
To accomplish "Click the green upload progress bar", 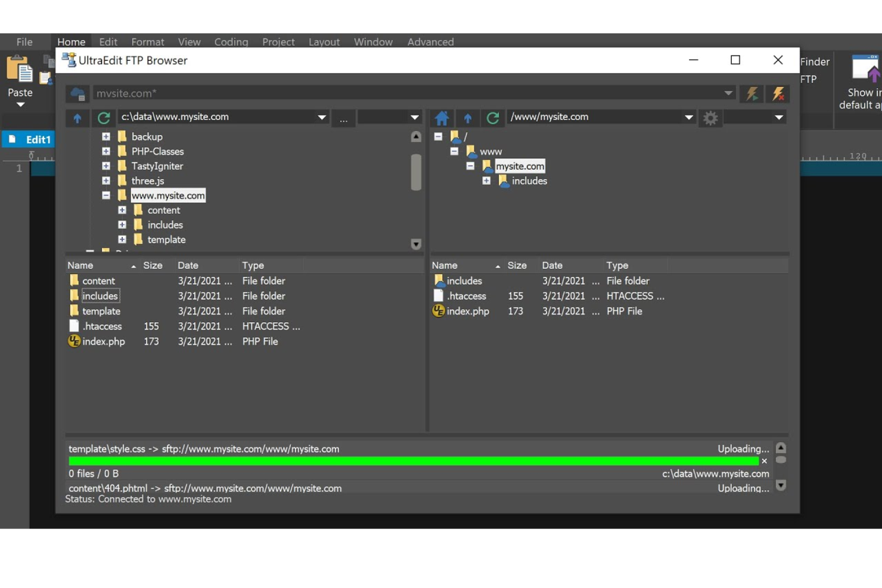I will coord(414,461).
